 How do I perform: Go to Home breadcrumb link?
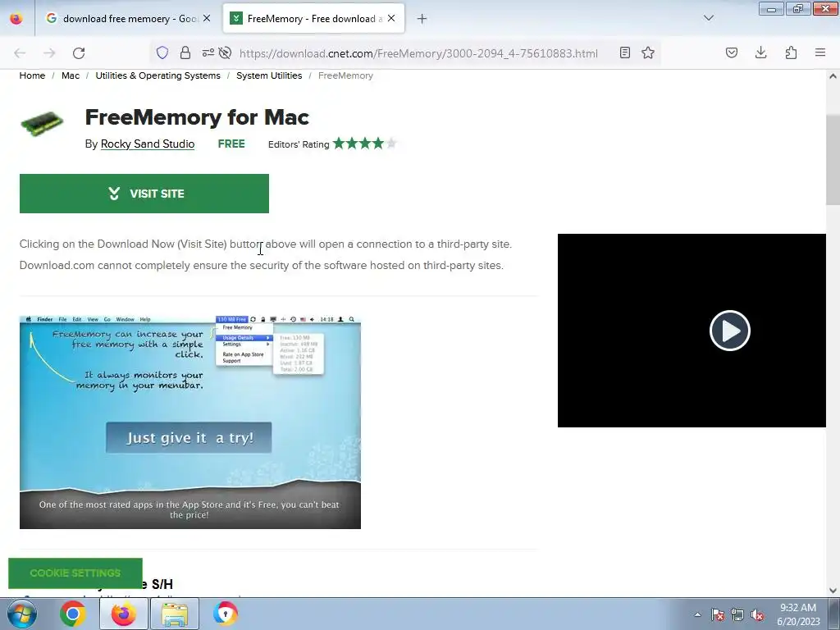(32, 75)
